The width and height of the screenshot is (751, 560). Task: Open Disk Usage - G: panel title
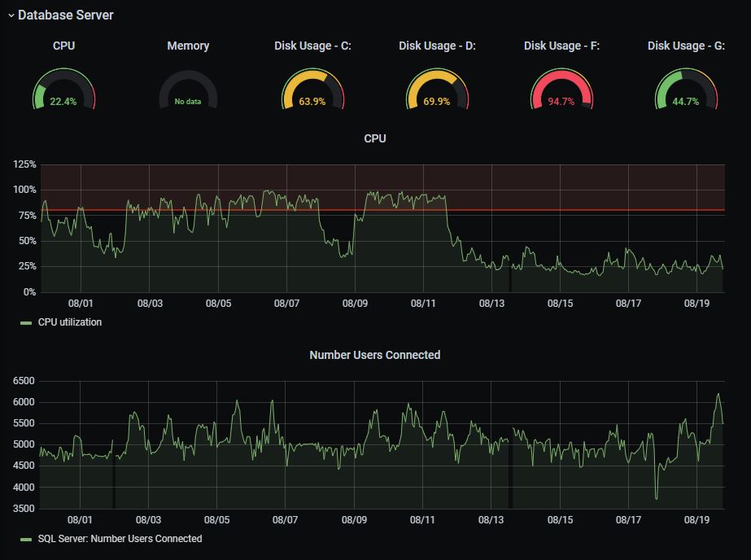[x=687, y=46]
